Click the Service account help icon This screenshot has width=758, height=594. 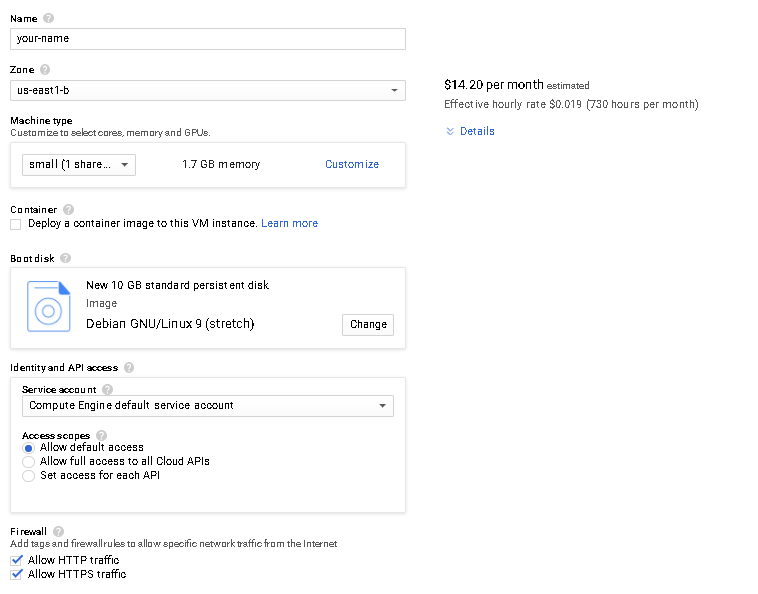[107, 389]
